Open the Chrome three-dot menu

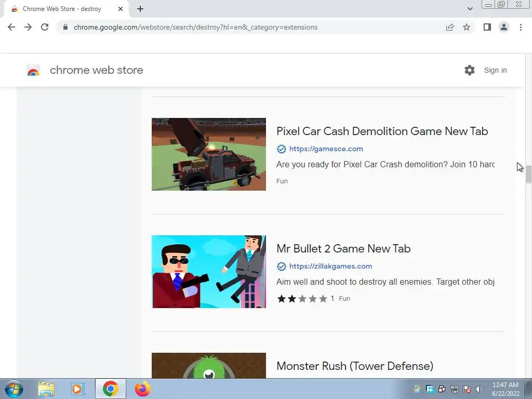tap(521, 27)
